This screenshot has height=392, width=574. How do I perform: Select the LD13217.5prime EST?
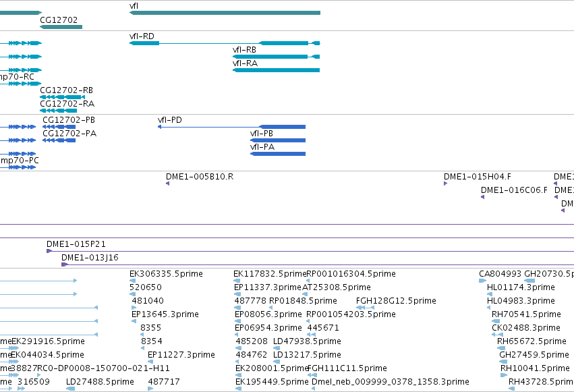coord(277,362)
